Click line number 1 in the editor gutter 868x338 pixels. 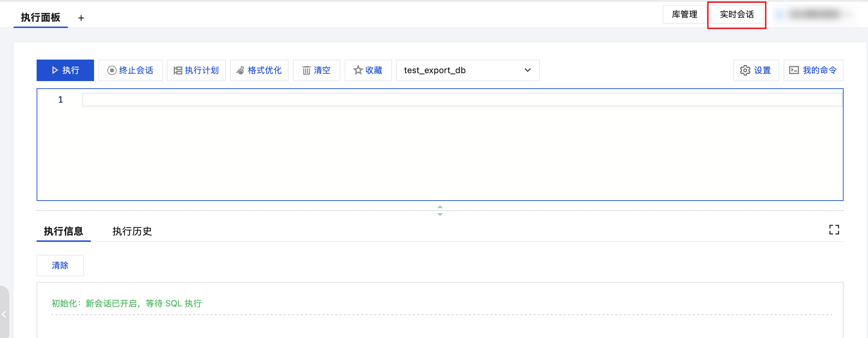click(61, 100)
